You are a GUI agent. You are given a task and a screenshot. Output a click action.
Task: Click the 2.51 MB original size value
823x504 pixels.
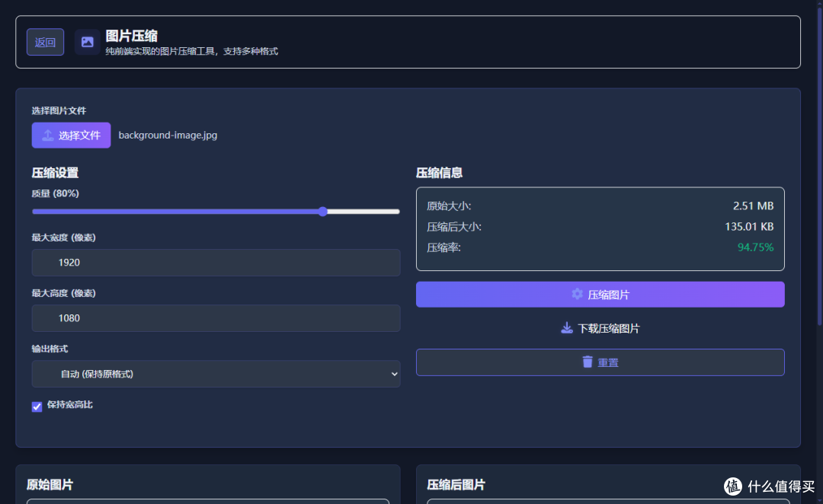pos(753,206)
